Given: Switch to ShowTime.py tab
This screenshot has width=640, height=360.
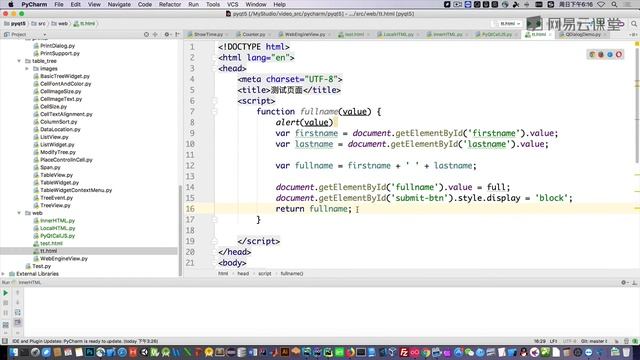Looking at the screenshot, I should (208, 35).
